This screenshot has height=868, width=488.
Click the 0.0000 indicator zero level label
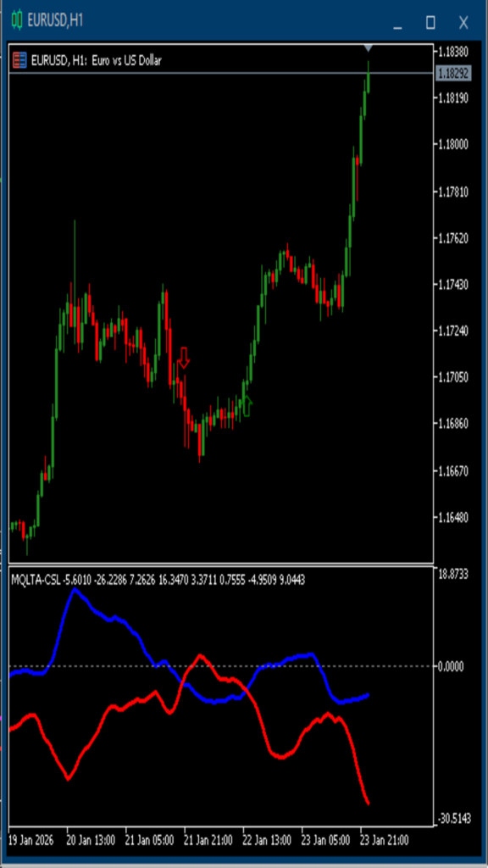tap(451, 666)
